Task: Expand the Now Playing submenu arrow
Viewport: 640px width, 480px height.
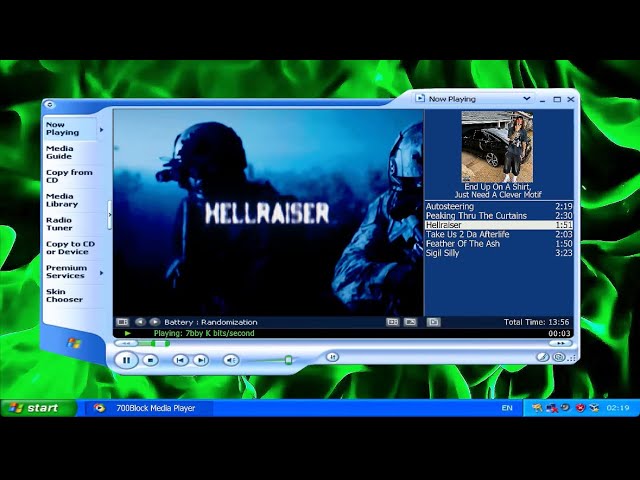Action: click(102, 129)
